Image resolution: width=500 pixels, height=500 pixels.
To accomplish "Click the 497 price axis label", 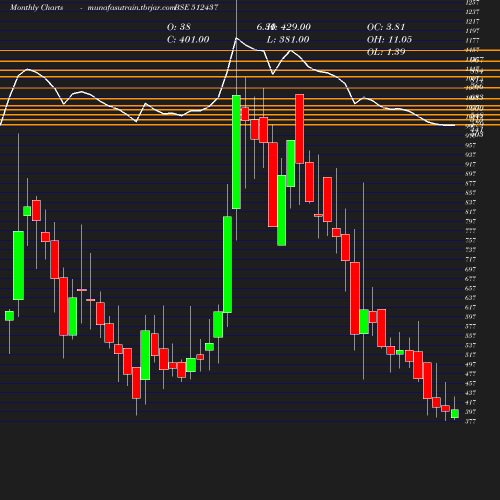I will point(470,364).
